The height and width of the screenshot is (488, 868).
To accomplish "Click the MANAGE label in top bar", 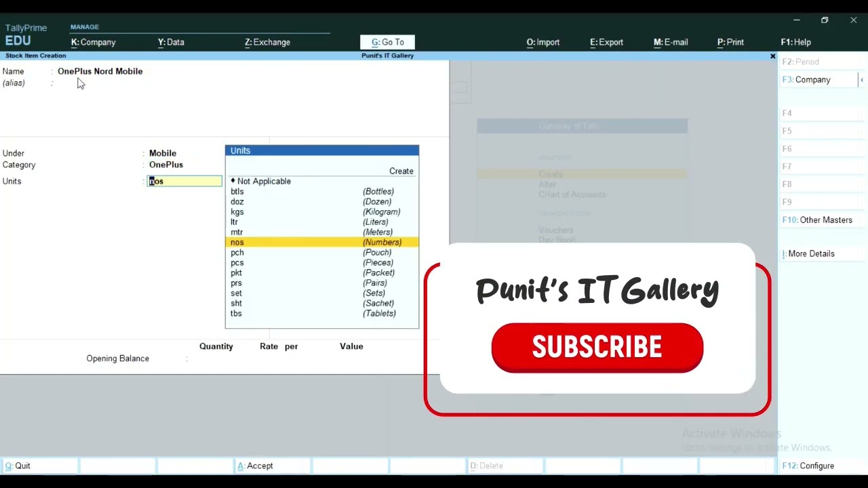I will (85, 27).
